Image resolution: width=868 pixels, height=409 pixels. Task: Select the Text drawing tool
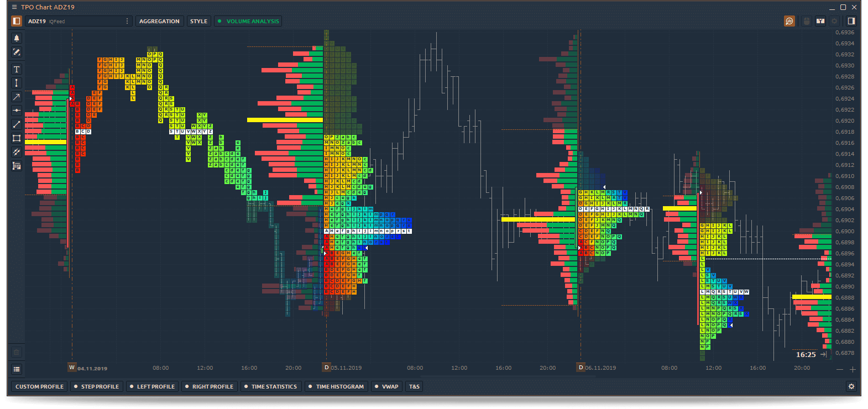[17, 69]
